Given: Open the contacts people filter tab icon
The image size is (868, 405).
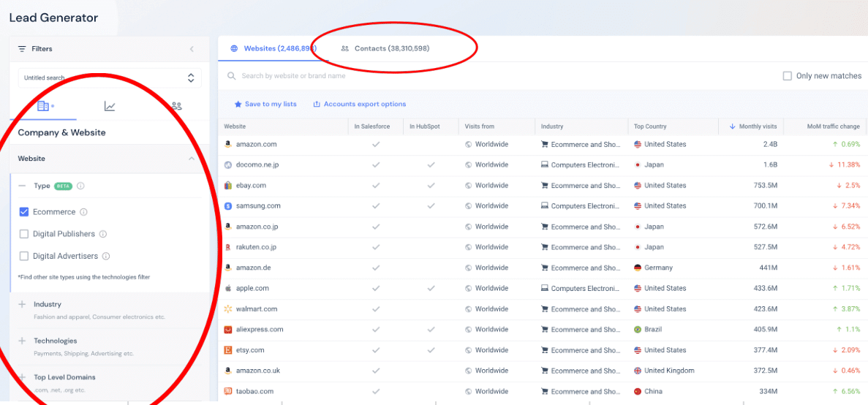Looking at the screenshot, I should [176, 106].
